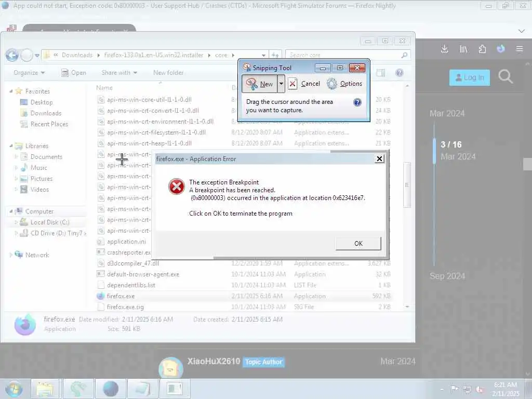
Task: Open the Windows Start button
Action: [x=14, y=389]
